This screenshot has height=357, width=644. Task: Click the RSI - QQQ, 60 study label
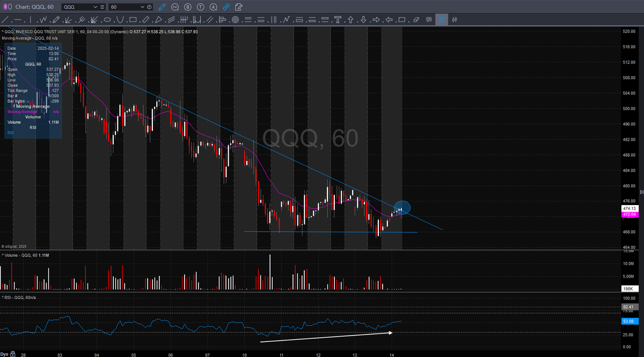19,297
